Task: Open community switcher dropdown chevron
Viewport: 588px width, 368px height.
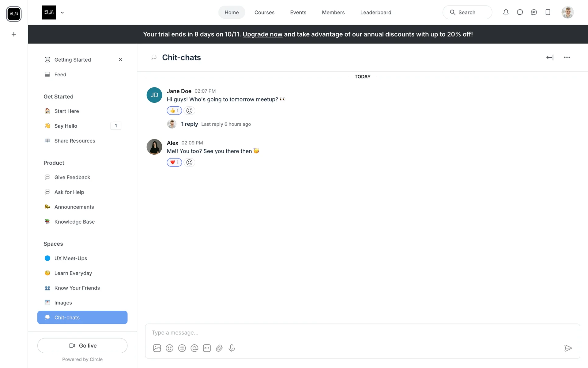Action: click(x=62, y=13)
